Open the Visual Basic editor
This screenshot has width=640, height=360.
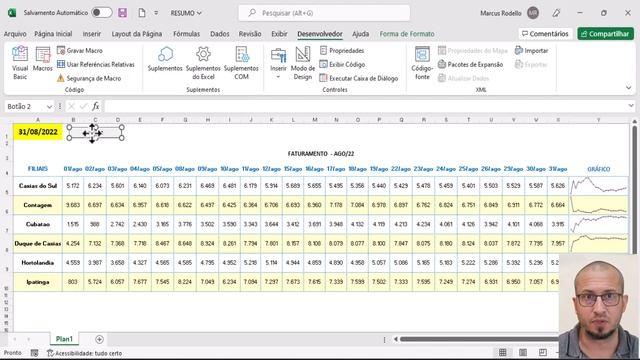coord(20,63)
